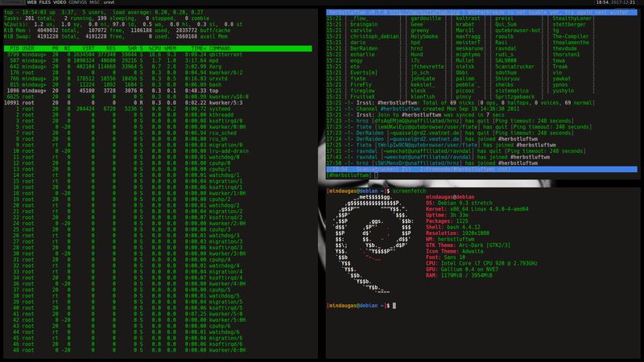Click nick Spritzgebaeck in irssi list

coord(514,97)
